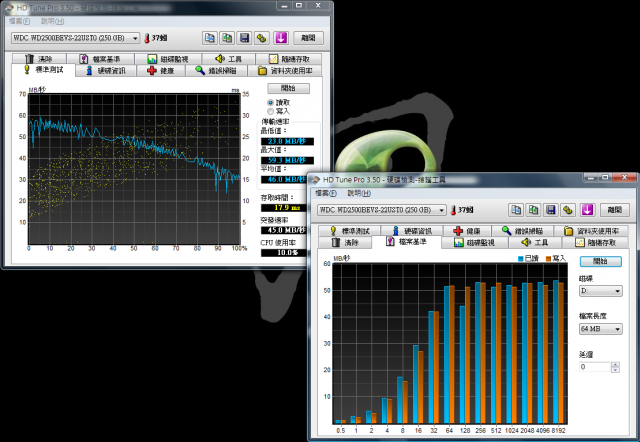Click 離開 exit button in file benchmark window

coord(614,210)
